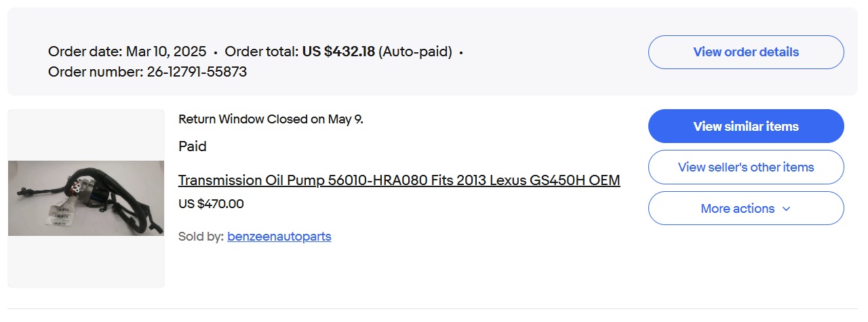
Task: Click the blank area below the product photo
Action: [86, 264]
